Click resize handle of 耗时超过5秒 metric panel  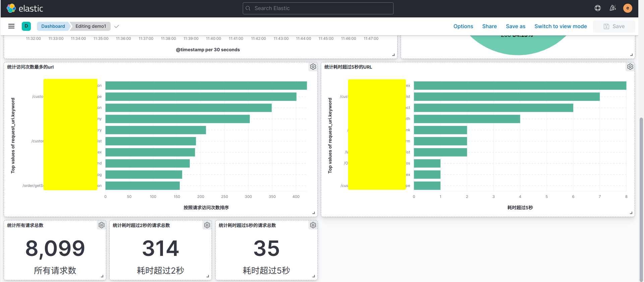click(314, 276)
